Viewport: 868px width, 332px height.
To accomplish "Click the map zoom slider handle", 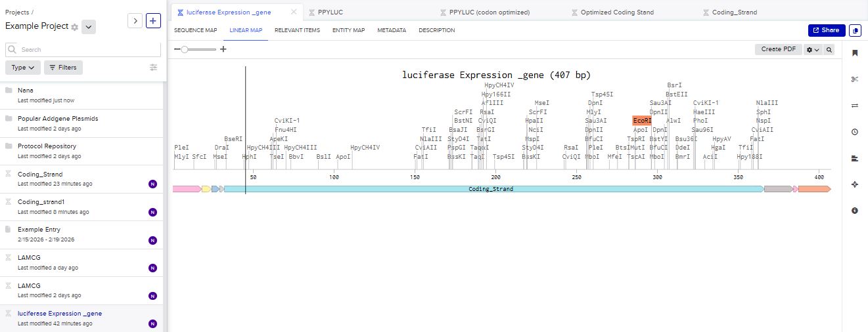I will click(x=185, y=49).
